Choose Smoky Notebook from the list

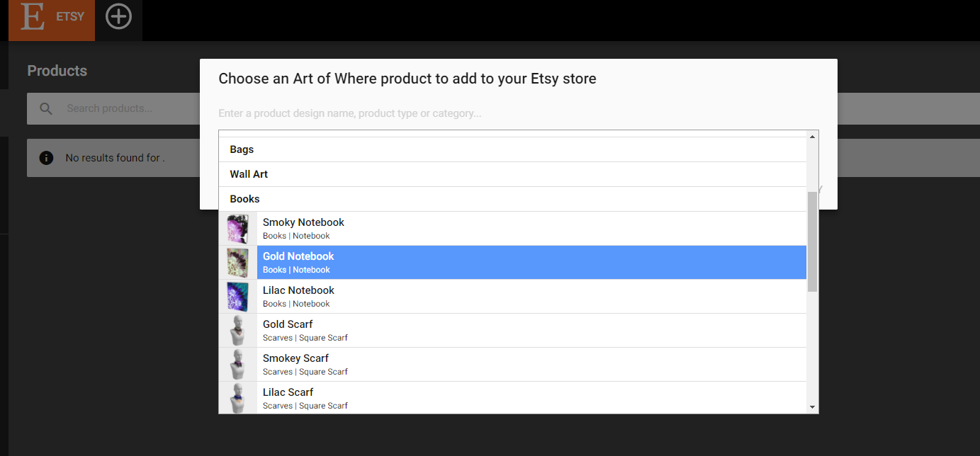(x=512, y=229)
